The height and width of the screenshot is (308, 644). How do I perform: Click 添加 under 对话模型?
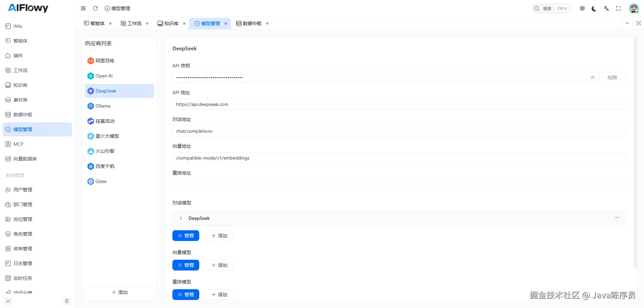pos(219,236)
